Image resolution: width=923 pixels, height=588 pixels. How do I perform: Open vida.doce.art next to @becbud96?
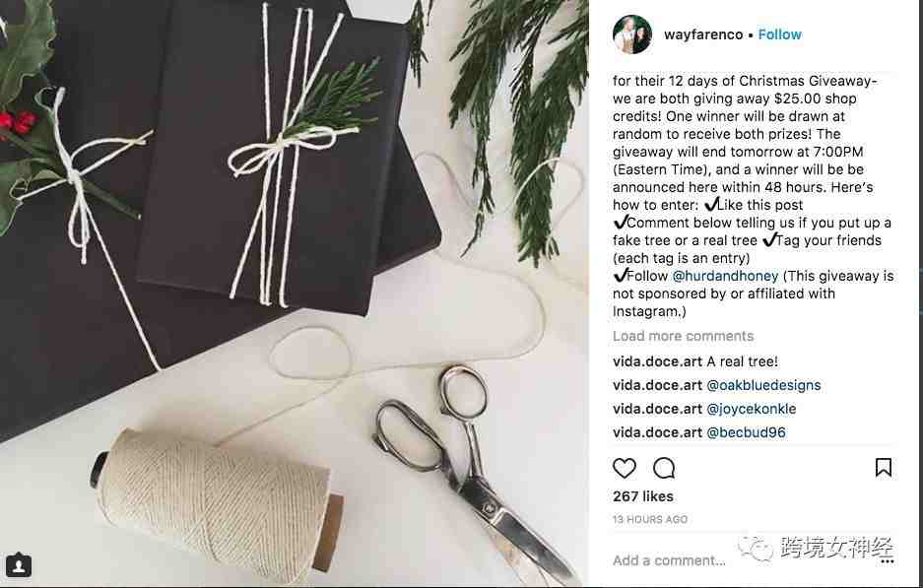[657, 432]
